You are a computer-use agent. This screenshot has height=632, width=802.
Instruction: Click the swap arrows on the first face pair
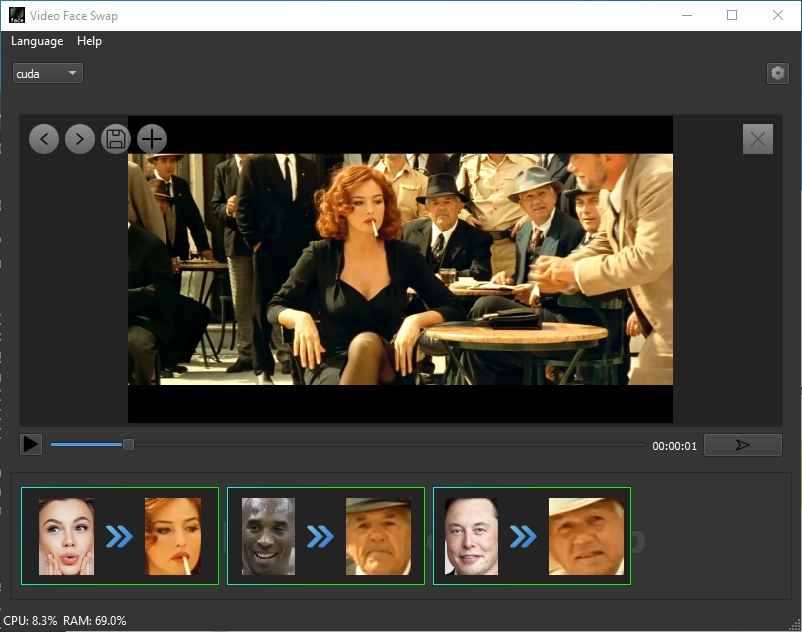pos(120,537)
